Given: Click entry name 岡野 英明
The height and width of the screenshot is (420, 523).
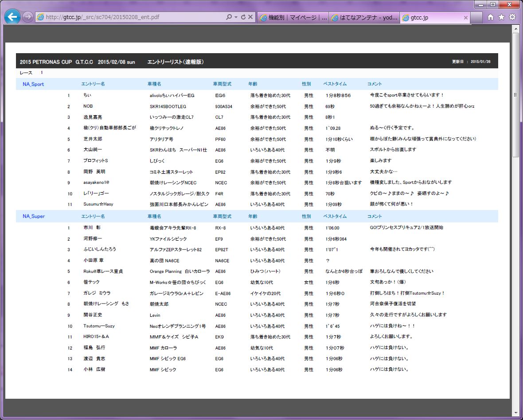Looking at the screenshot, I should coord(94,172).
